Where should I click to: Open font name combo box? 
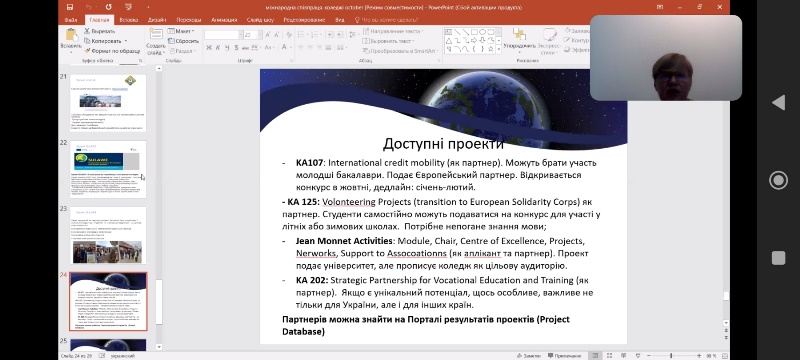tap(222, 35)
